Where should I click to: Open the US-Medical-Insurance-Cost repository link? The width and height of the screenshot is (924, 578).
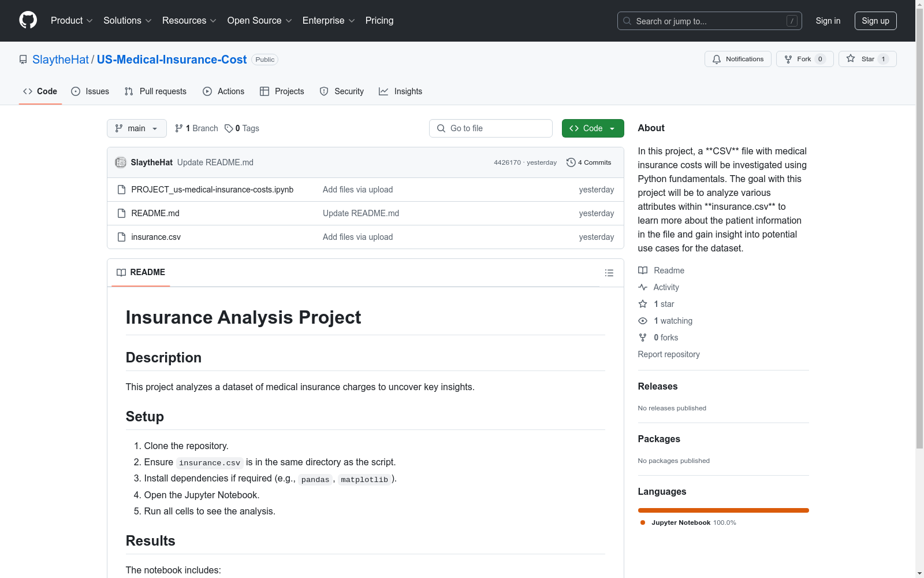(172, 60)
